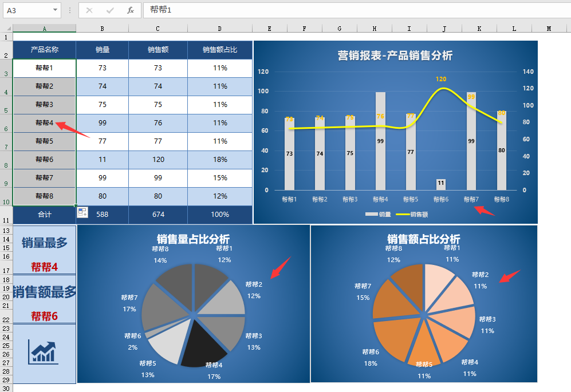
Task: Click the red 帮帮4 result text
Action: tap(45, 267)
